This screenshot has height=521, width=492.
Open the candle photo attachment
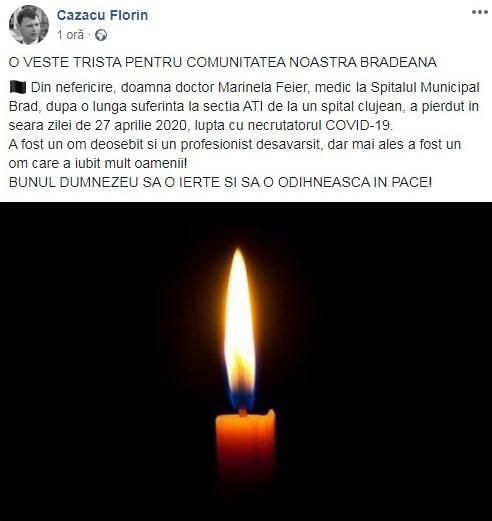tap(246, 361)
